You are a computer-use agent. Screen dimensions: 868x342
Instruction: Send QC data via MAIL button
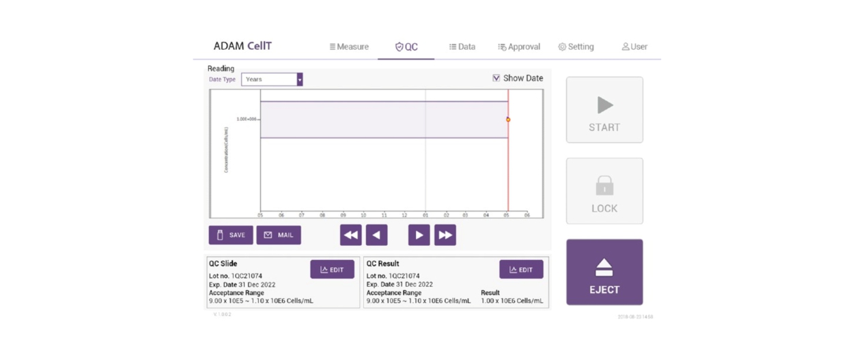pos(279,235)
